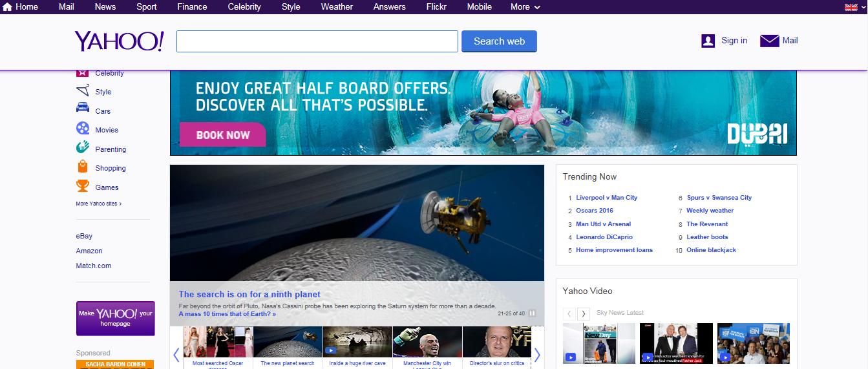
Task: Open the More dropdown in top bar
Action: coord(525,6)
